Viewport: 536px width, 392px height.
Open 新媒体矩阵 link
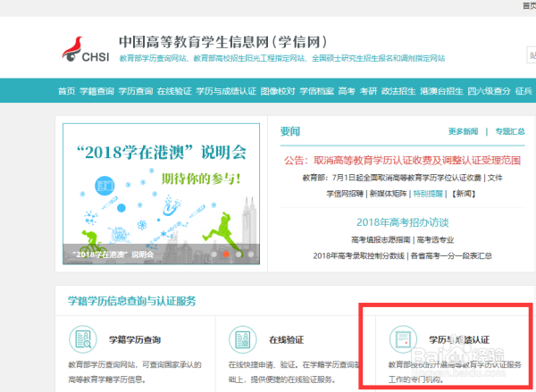tap(388, 194)
